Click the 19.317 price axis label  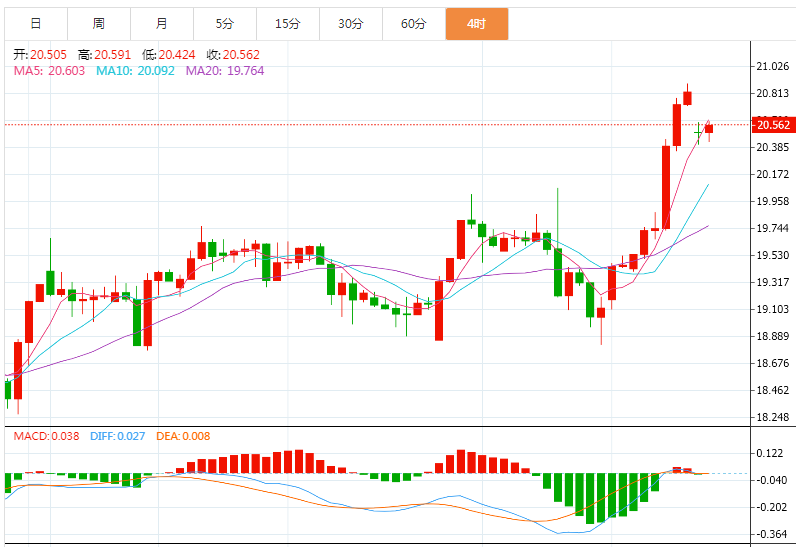[x=773, y=283]
